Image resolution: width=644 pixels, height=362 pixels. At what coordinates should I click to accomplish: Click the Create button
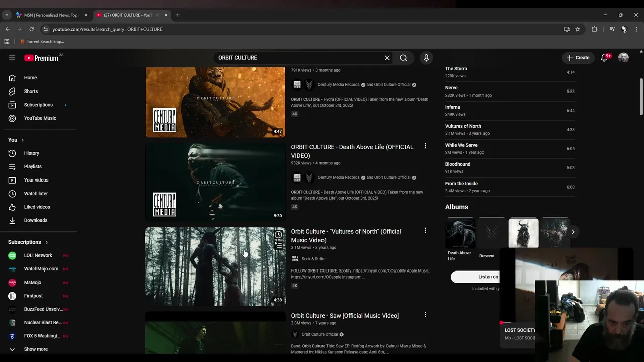point(578,58)
